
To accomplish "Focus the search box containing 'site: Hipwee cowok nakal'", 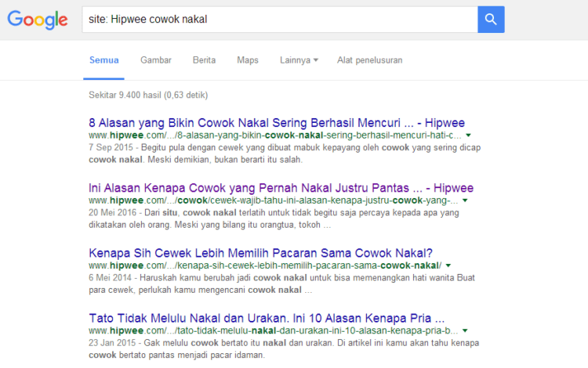I will coord(280,20).
